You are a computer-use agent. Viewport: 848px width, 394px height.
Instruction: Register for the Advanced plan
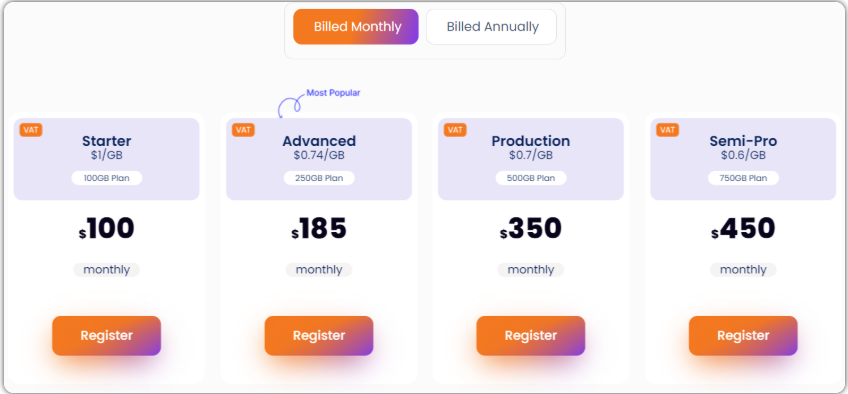[x=319, y=336]
